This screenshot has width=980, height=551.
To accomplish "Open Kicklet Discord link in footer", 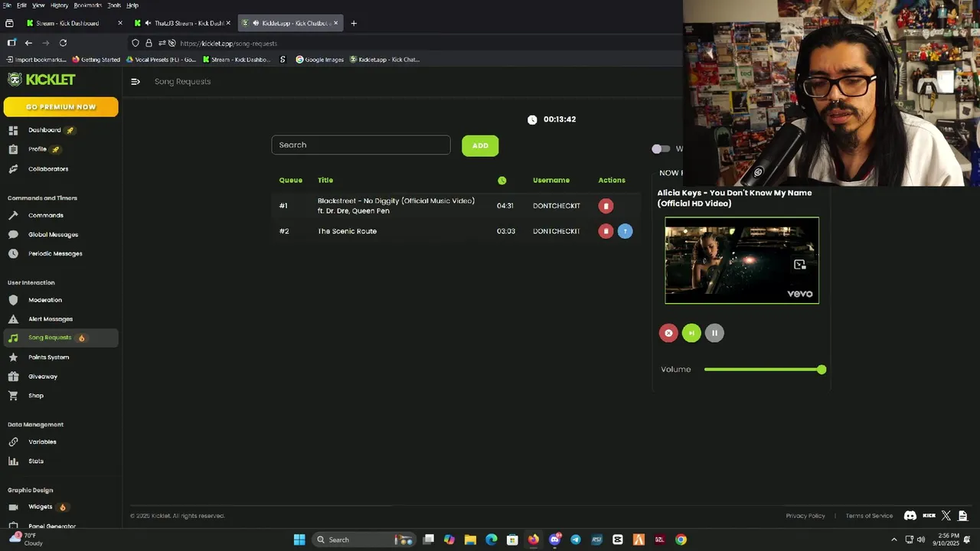I will click(x=910, y=516).
